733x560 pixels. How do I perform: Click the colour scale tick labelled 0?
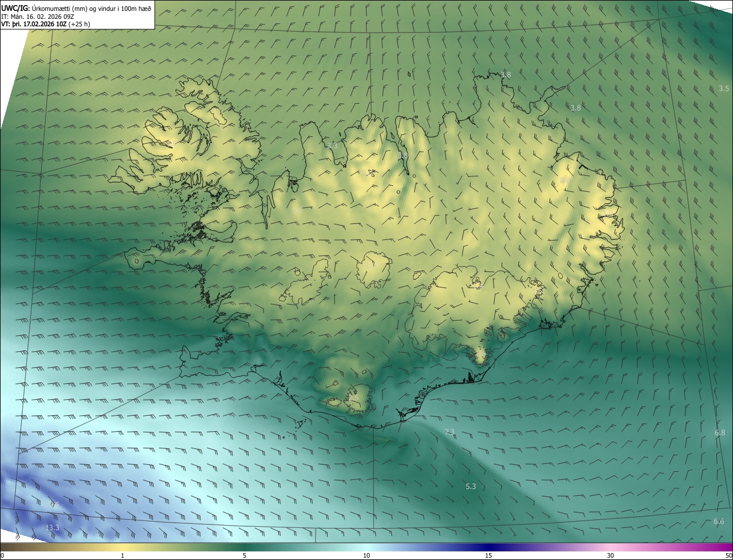2,555
